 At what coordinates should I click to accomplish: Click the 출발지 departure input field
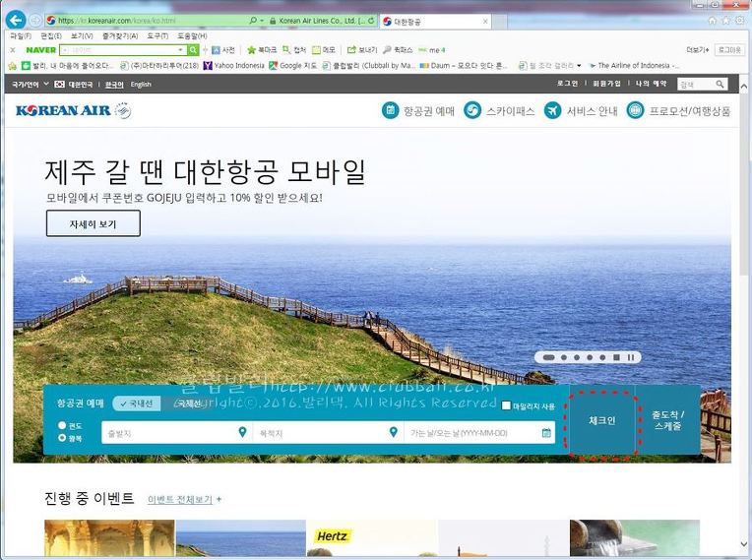click(x=176, y=432)
